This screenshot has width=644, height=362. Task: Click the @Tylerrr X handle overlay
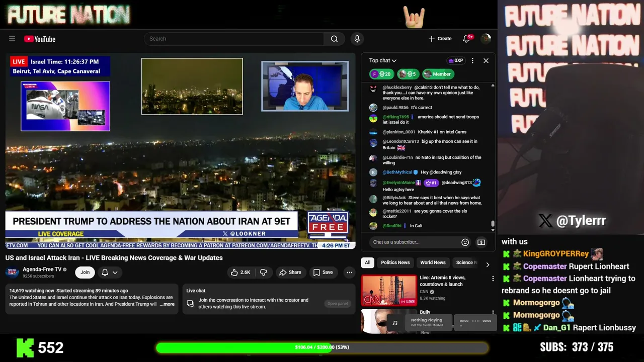pos(573,220)
